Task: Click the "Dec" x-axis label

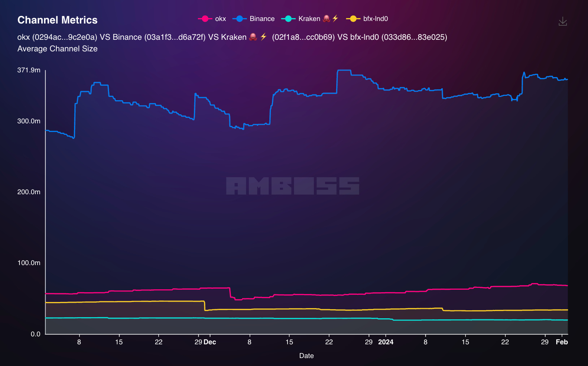Action: point(210,342)
